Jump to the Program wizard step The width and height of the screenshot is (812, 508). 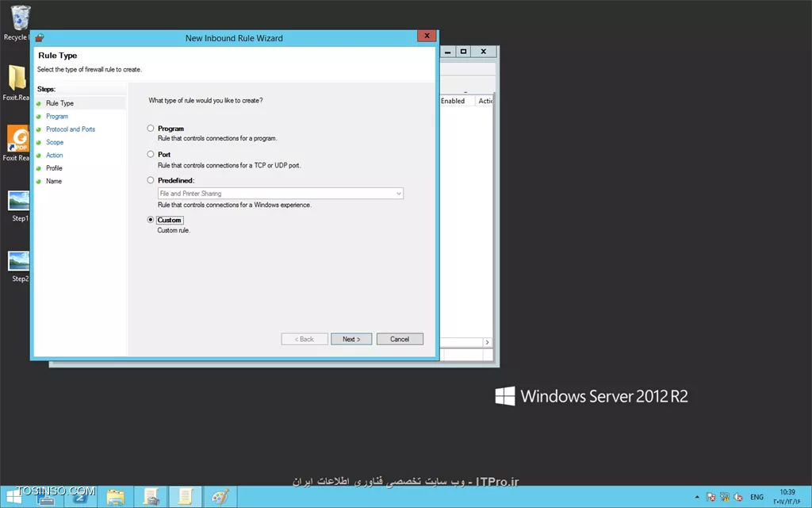[x=57, y=116]
